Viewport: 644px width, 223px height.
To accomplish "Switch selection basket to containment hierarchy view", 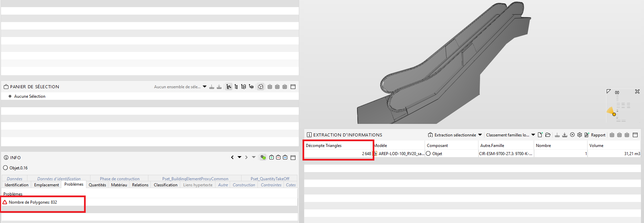I will (x=236, y=87).
